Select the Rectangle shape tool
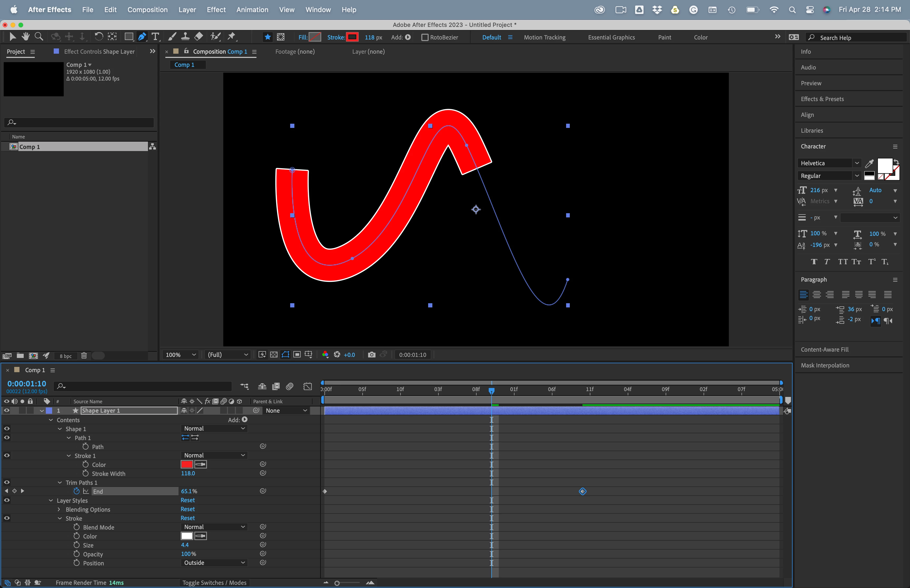The width and height of the screenshot is (910, 588). [x=129, y=37]
